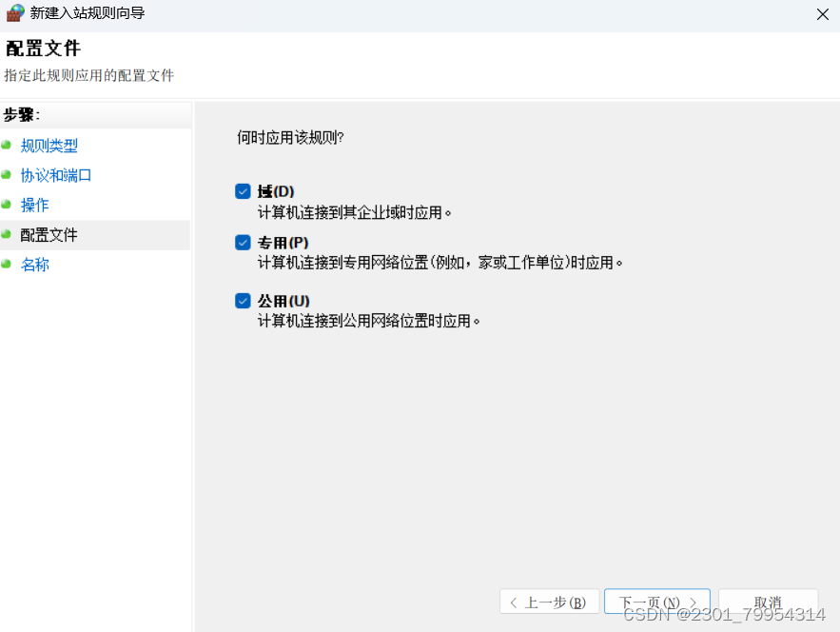840x632 pixels.
Task: Select the highlighted 配置文件 step
Action: (49, 234)
